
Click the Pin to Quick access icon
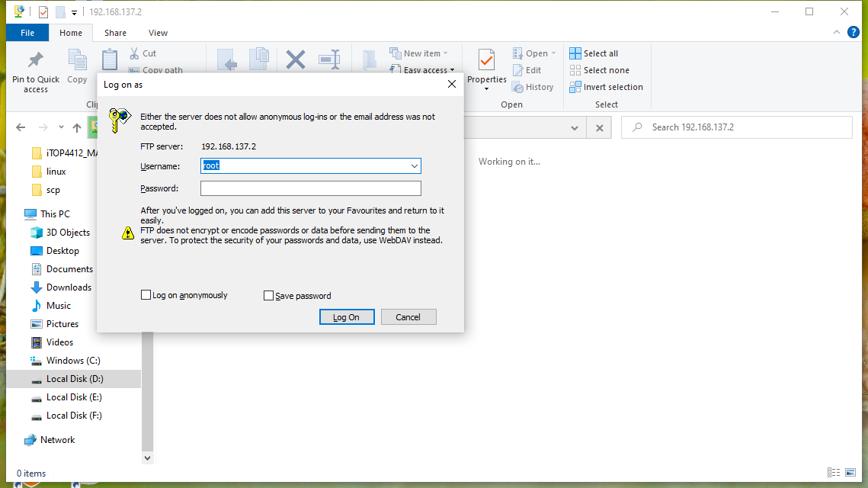click(x=35, y=59)
